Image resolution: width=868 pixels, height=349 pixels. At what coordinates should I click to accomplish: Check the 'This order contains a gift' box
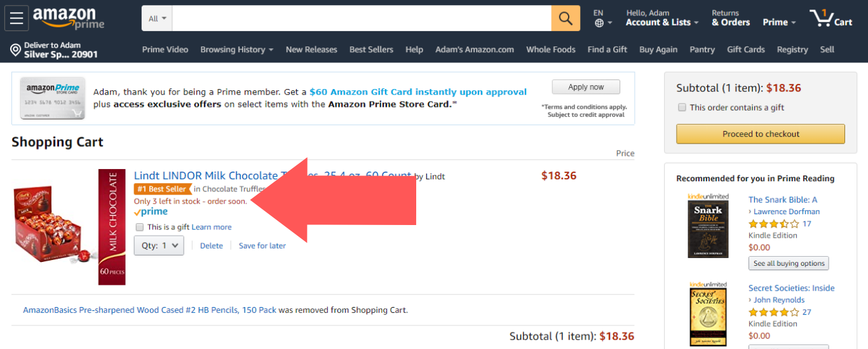682,107
